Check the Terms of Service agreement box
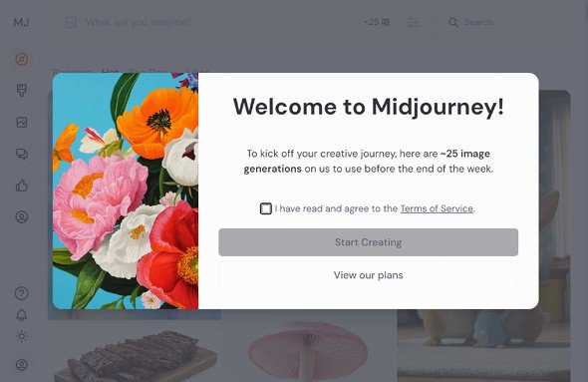Image resolution: width=588 pixels, height=382 pixels. (x=266, y=208)
